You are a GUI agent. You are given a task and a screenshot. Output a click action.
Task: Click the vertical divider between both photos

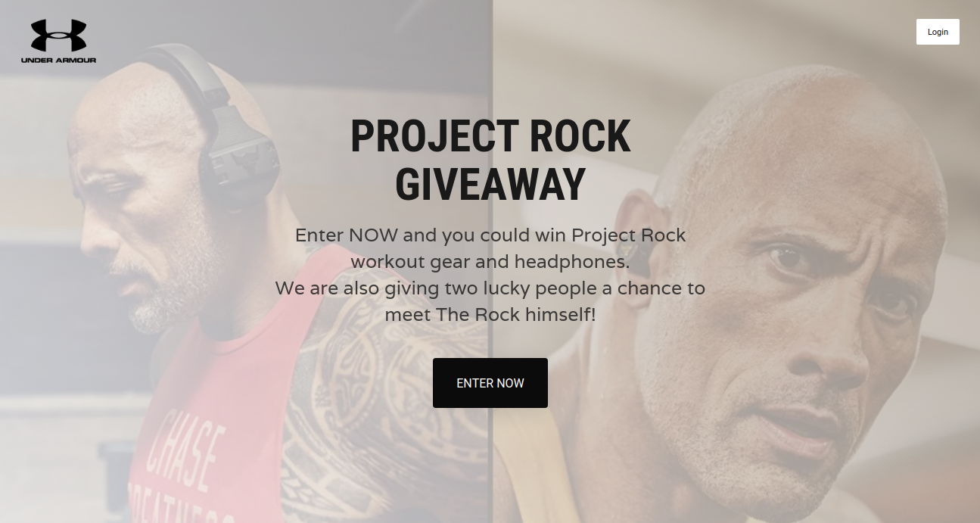pyautogui.click(x=493, y=261)
